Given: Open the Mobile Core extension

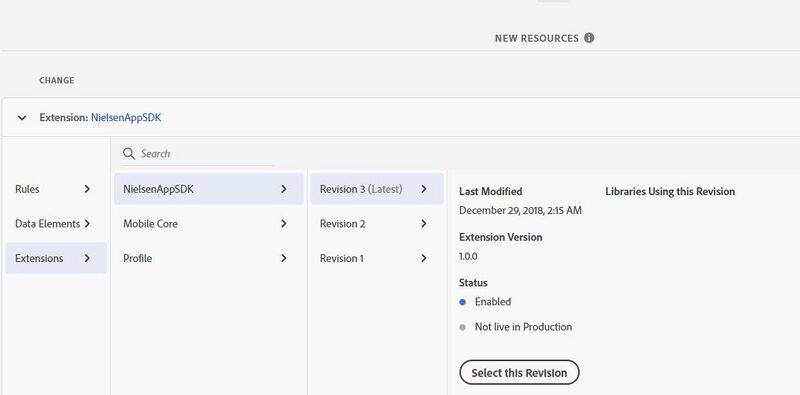Looking at the screenshot, I should [x=209, y=224].
